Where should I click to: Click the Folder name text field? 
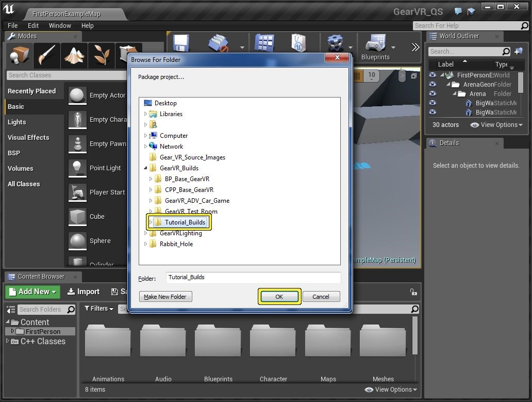pyautogui.click(x=253, y=278)
